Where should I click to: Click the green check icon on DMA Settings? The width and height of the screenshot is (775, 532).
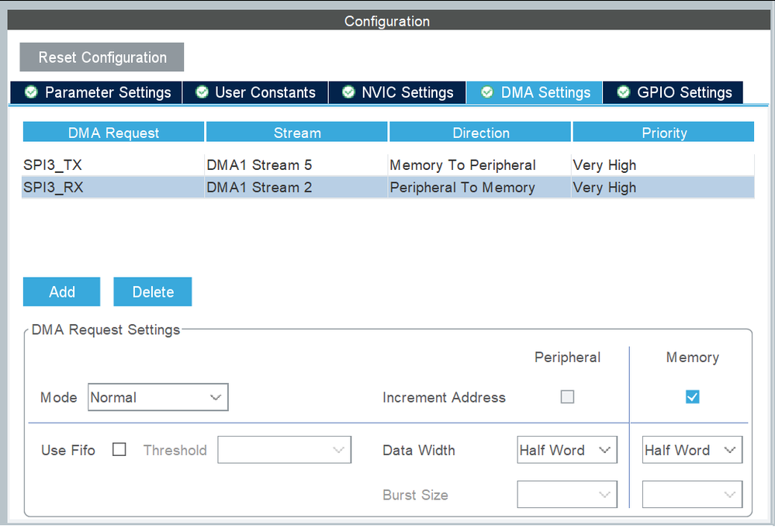(x=487, y=92)
